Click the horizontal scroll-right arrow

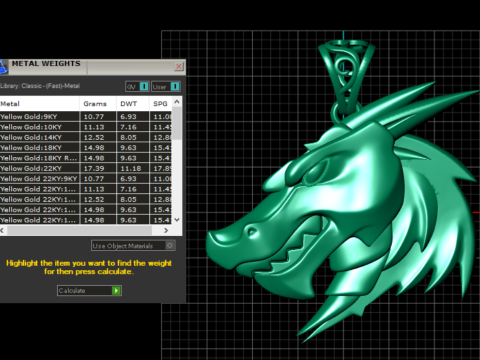(166, 230)
